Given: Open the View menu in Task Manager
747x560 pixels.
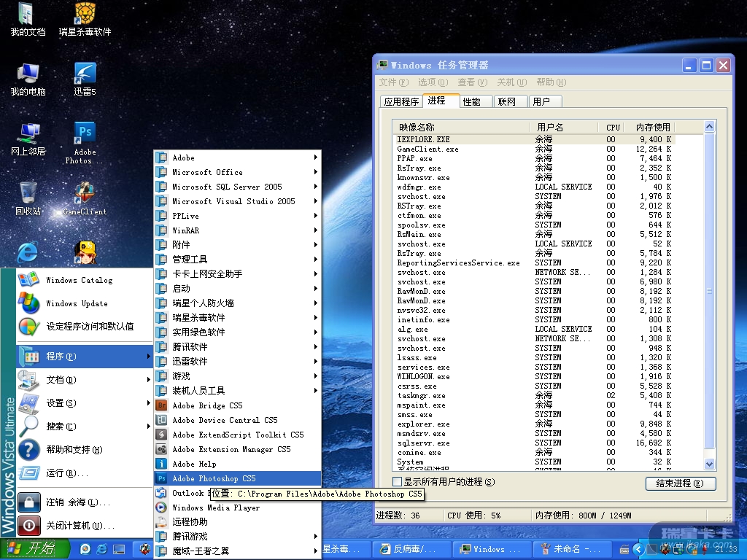Looking at the screenshot, I should 471,82.
